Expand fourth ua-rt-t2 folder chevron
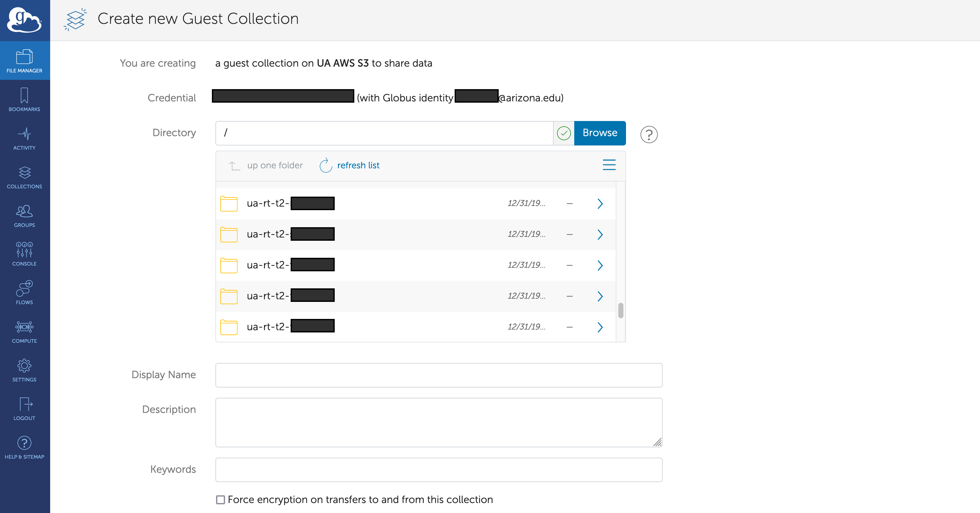The image size is (980, 513). (600, 296)
